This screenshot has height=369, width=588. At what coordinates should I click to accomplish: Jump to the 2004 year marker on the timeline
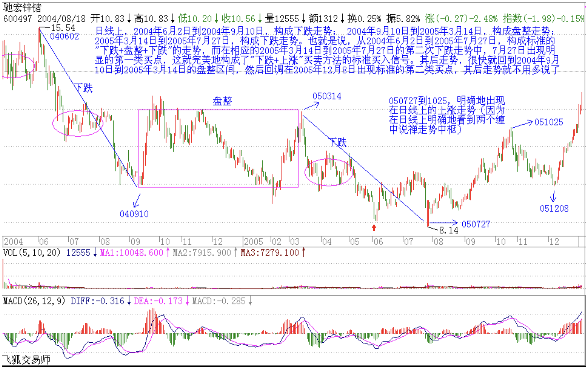click(14, 241)
